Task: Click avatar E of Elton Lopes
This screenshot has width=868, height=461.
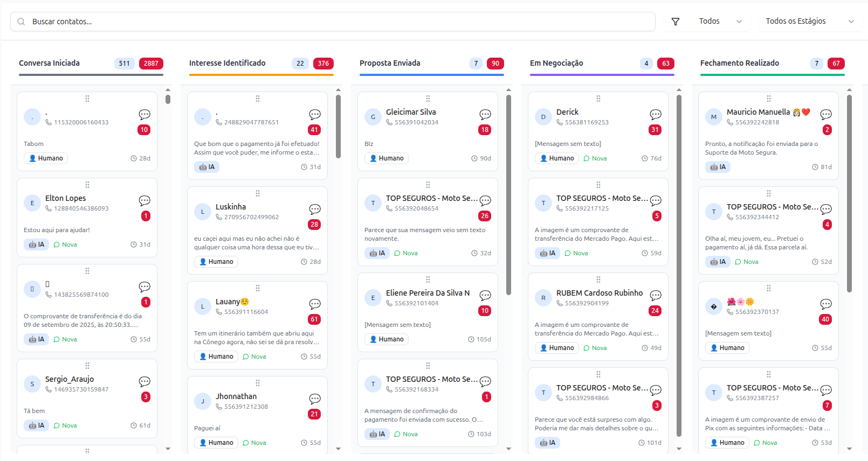Action: click(x=32, y=203)
